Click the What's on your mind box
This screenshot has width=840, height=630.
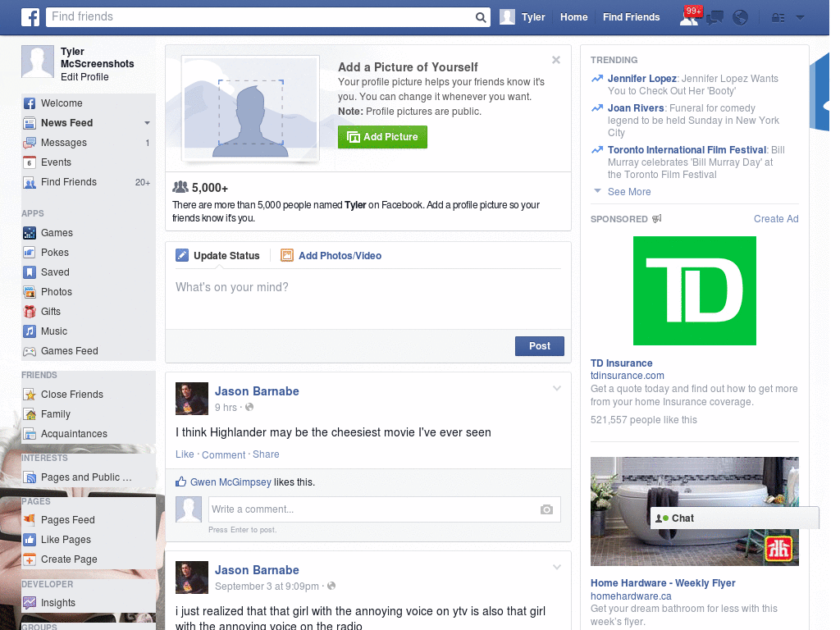pyautogui.click(x=368, y=300)
